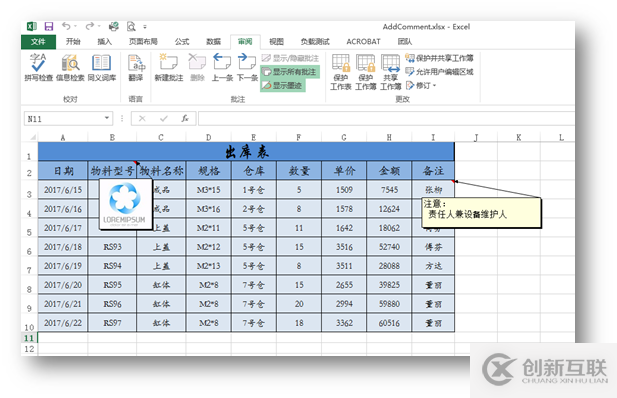Switch to the 页面布局 tab

143,42
